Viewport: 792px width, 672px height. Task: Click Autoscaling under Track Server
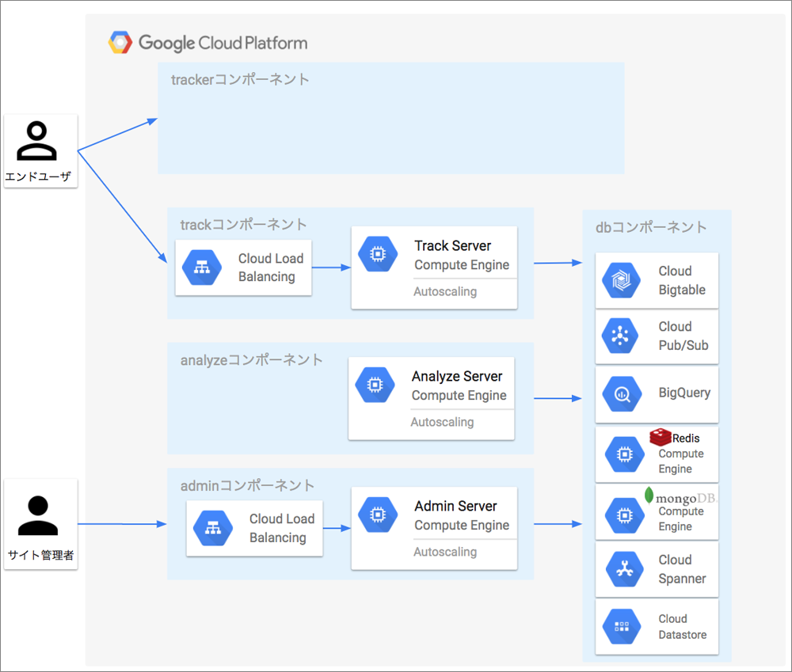pos(445,291)
